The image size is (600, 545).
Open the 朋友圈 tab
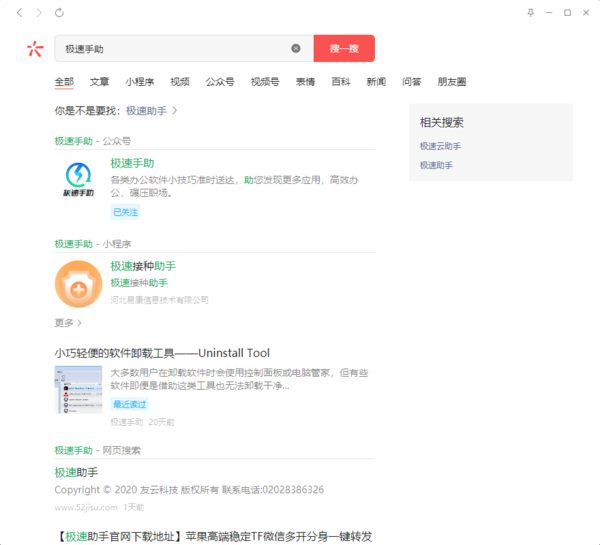(451, 82)
